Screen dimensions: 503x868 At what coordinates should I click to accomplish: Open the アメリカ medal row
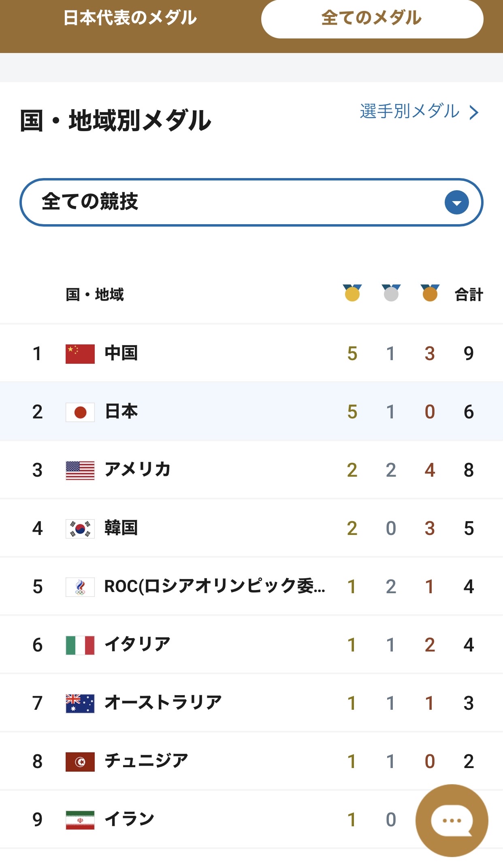click(x=251, y=470)
